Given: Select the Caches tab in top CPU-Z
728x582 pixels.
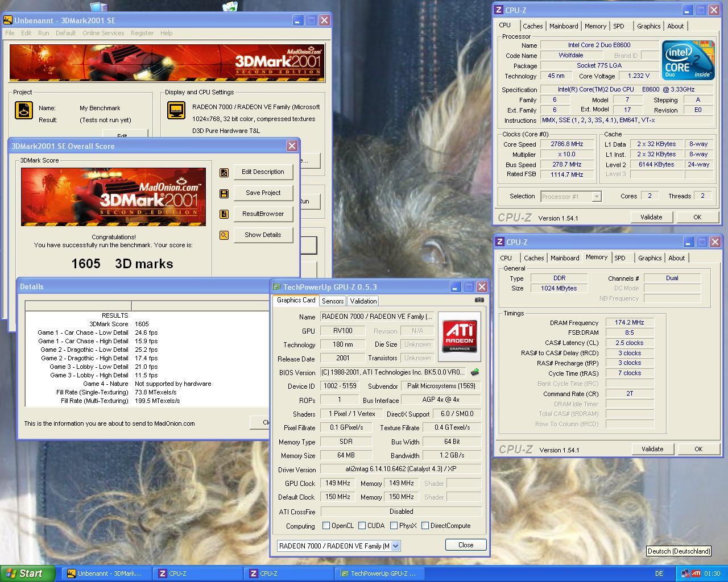Looking at the screenshot, I should click(x=532, y=26).
